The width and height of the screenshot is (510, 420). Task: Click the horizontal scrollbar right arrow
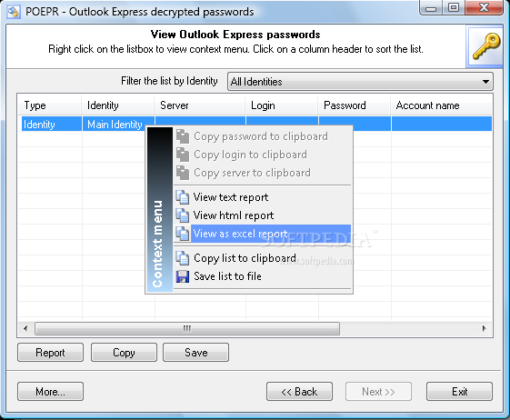click(x=485, y=328)
